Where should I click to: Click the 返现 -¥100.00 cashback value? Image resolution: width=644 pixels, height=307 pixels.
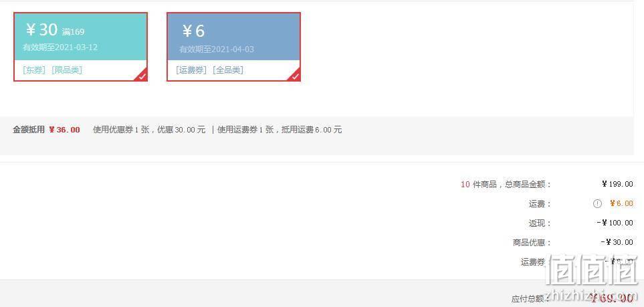[615, 223]
